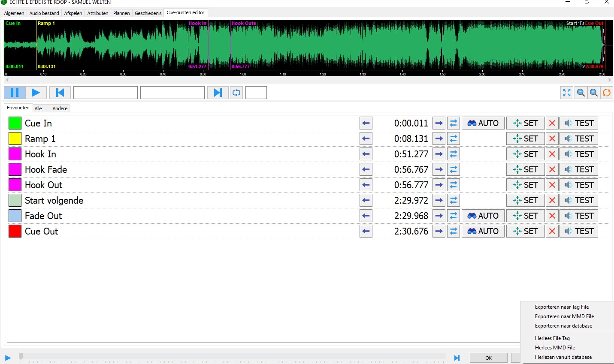Remove the Ramp 1 cue point

click(x=552, y=139)
